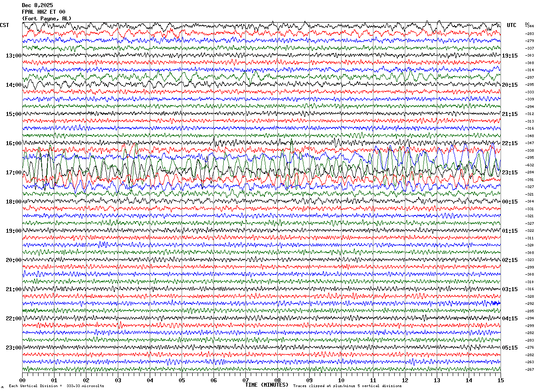Select DC offset value -632
The height and width of the screenshot is (392, 536).
(529, 165)
